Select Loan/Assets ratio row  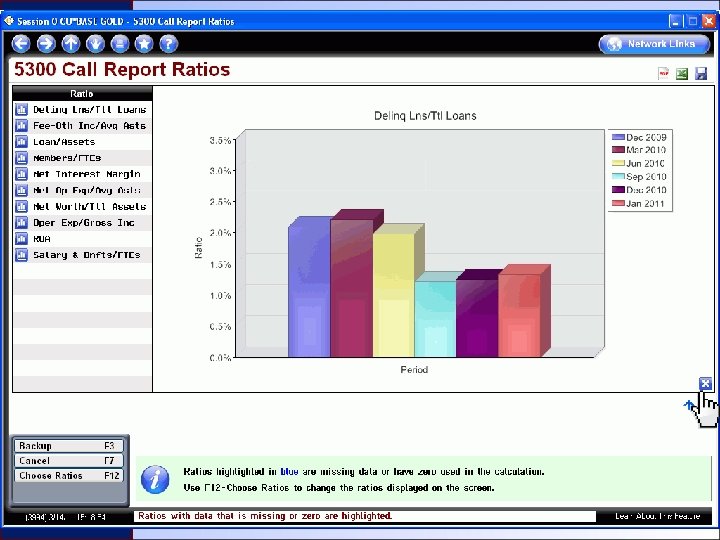82,141
